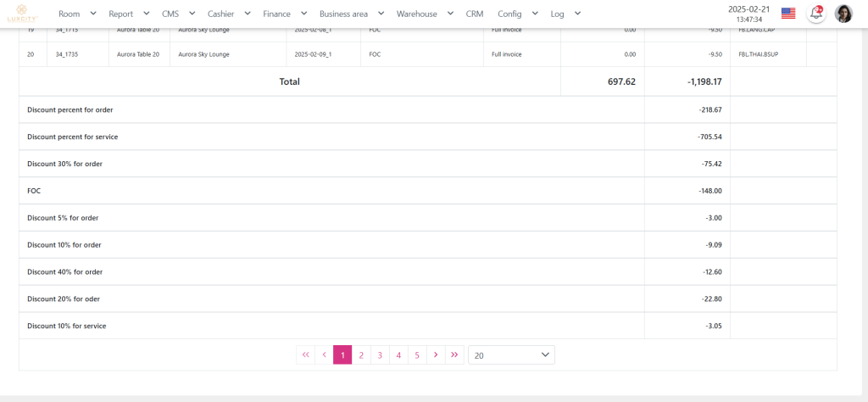Expand the Business area menu
This screenshot has width=868, height=402.
click(x=351, y=14)
